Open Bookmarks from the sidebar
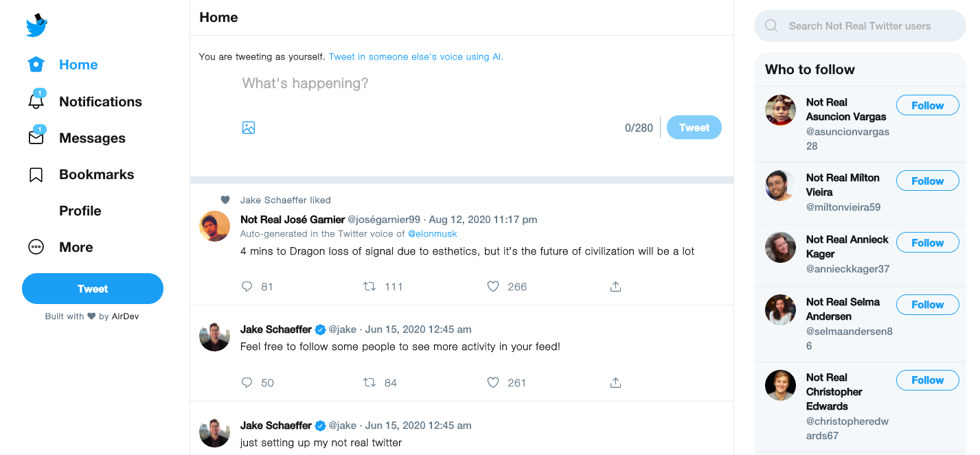 (x=95, y=174)
